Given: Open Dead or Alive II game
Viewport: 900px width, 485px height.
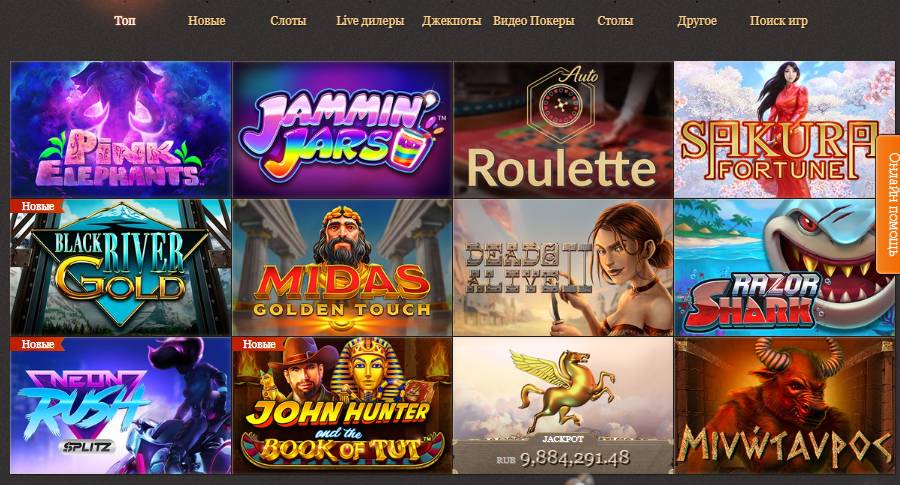Looking at the screenshot, I should coord(563,267).
